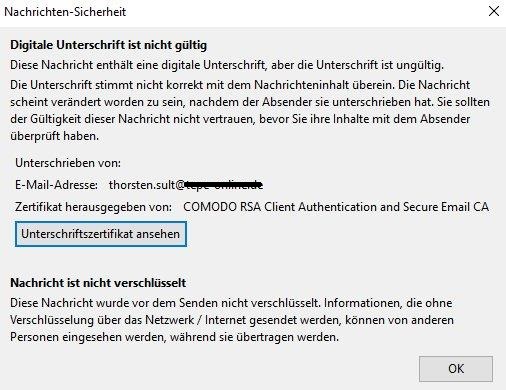
Task: Click sentence starting Diese Nachricht enthält eine digitale
Action: pyautogui.click(x=227, y=65)
